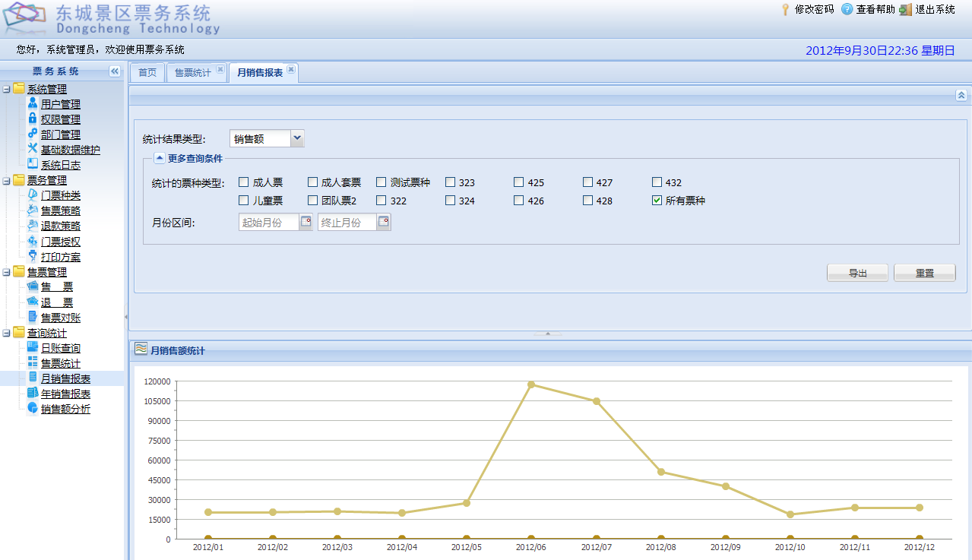Click the 退 票 refund icon
Viewport: 972px width, 560px height.
tap(33, 302)
